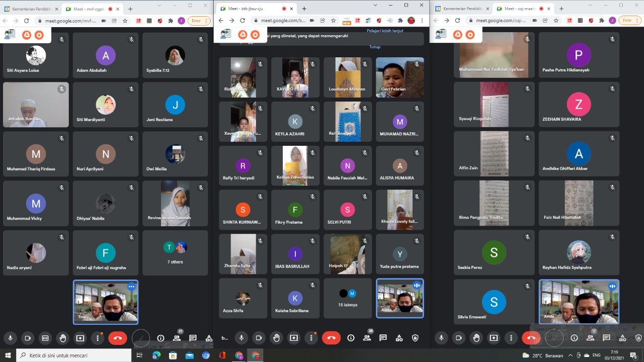Expand tab search chevron in middle Chrome window
This screenshot has height=362, width=644.
(x=375, y=5)
